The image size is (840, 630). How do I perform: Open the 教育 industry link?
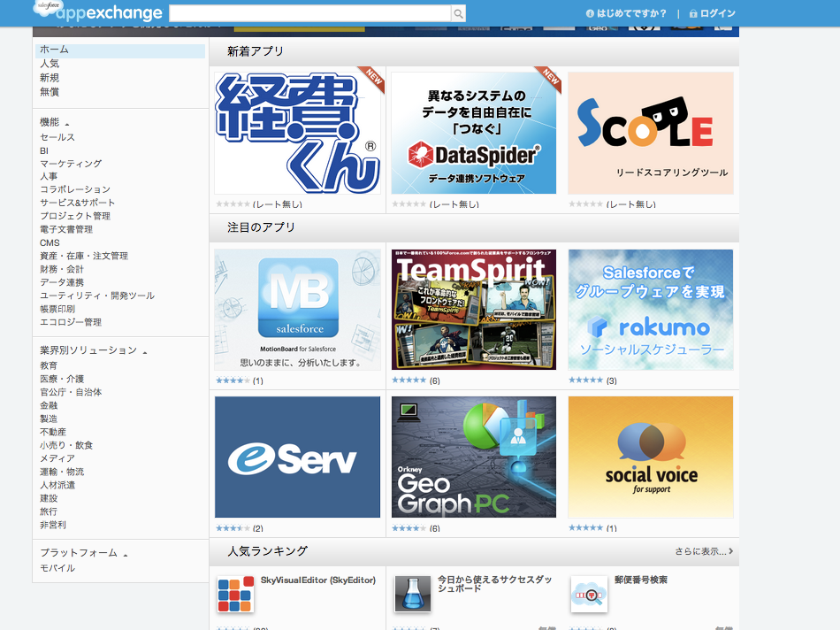[x=49, y=365]
